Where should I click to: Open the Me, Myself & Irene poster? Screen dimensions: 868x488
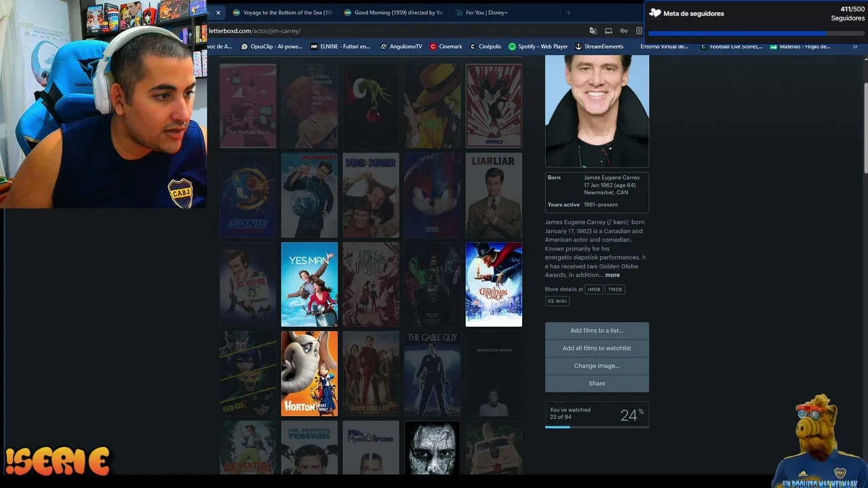click(x=370, y=447)
